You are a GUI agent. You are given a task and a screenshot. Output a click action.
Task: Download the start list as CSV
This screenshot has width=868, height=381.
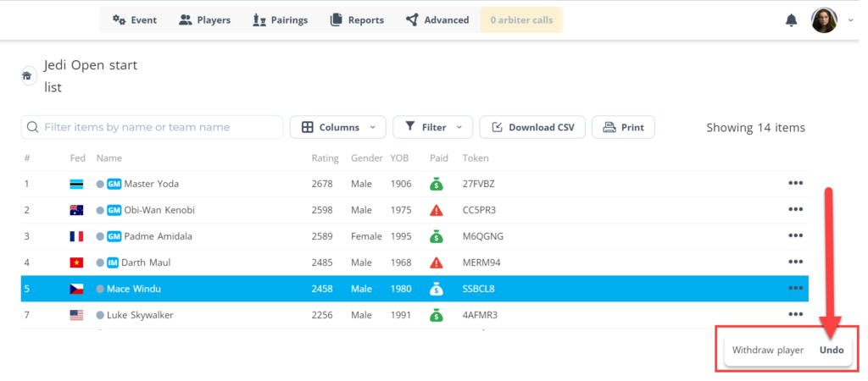532,127
